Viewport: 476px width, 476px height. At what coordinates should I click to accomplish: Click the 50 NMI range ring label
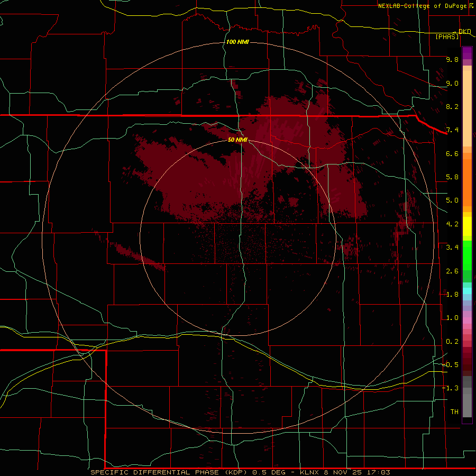coord(237,140)
